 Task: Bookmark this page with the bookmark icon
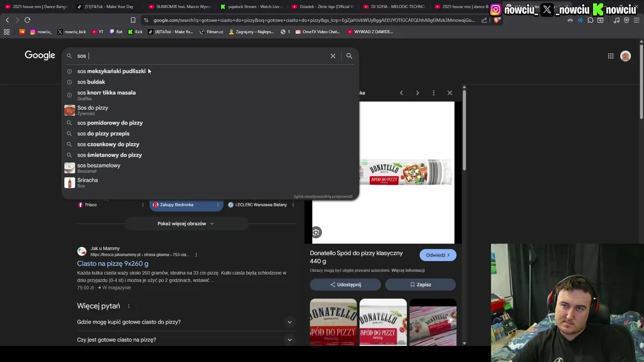pos(133,20)
